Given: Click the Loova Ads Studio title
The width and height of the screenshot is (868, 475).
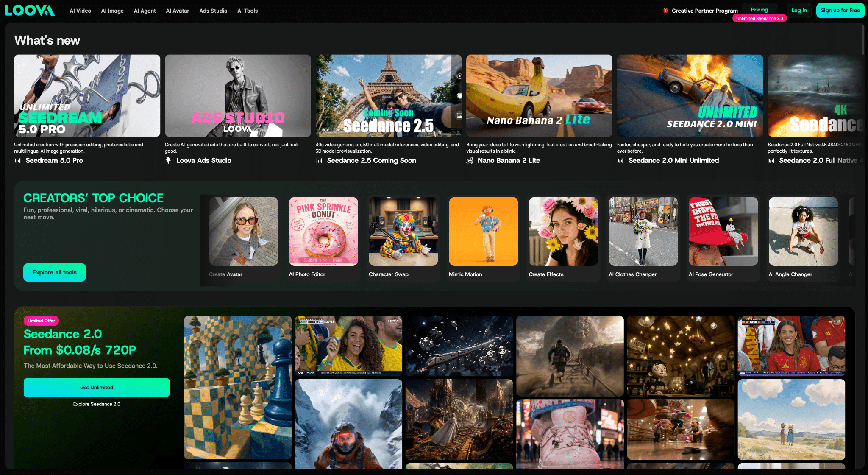Looking at the screenshot, I should tap(204, 160).
